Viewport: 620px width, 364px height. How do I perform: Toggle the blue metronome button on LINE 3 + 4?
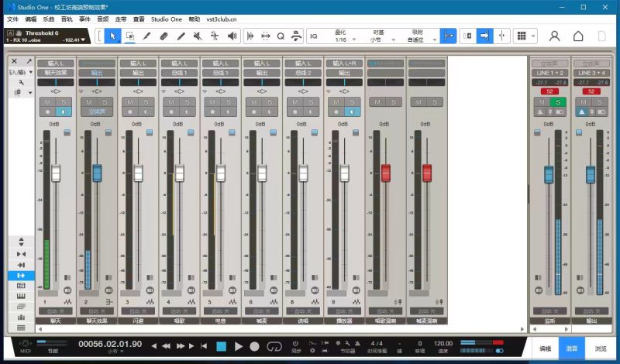pyautogui.click(x=582, y=112)
